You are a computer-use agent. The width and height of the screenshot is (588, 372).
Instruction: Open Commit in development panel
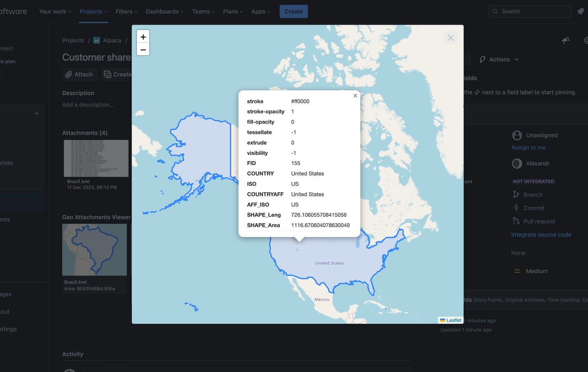[534, 208]
